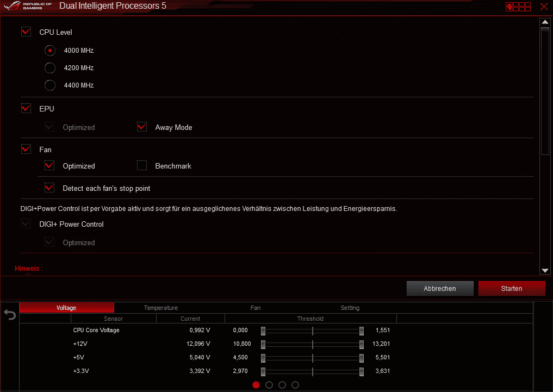Select the second page indicator dot
The width and height of the screenshot is (553, 392).
click(x=269, y=385)
